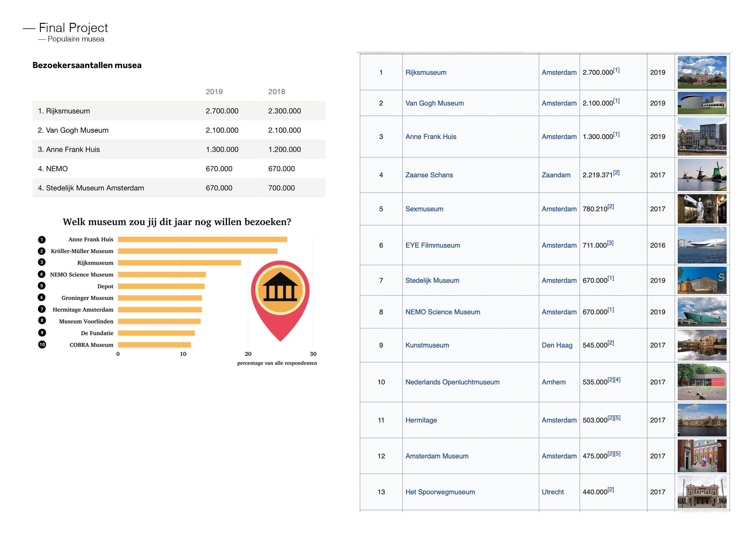
Task: Click 'percentage van alle respondenten' axis label
Action: tap(277, 363)
